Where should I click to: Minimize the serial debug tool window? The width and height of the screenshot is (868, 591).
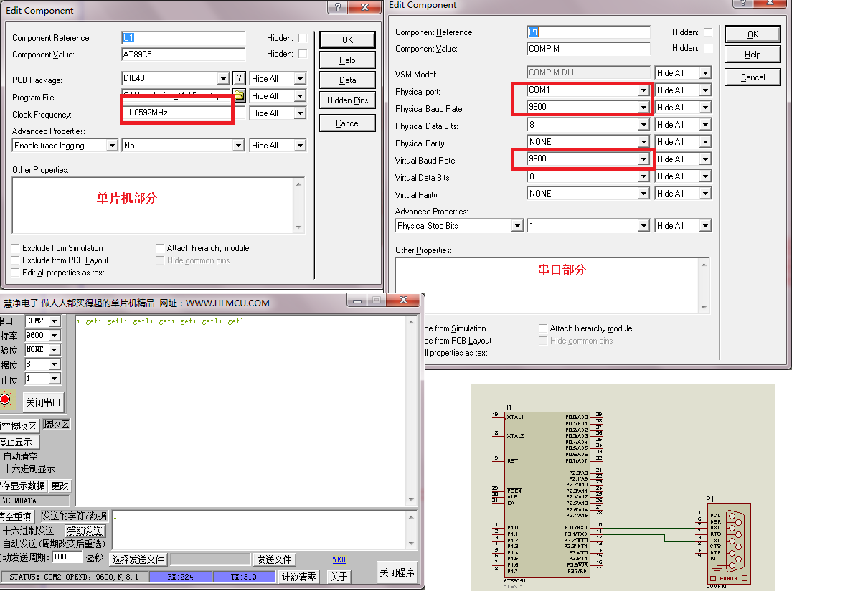pos(357,301)
